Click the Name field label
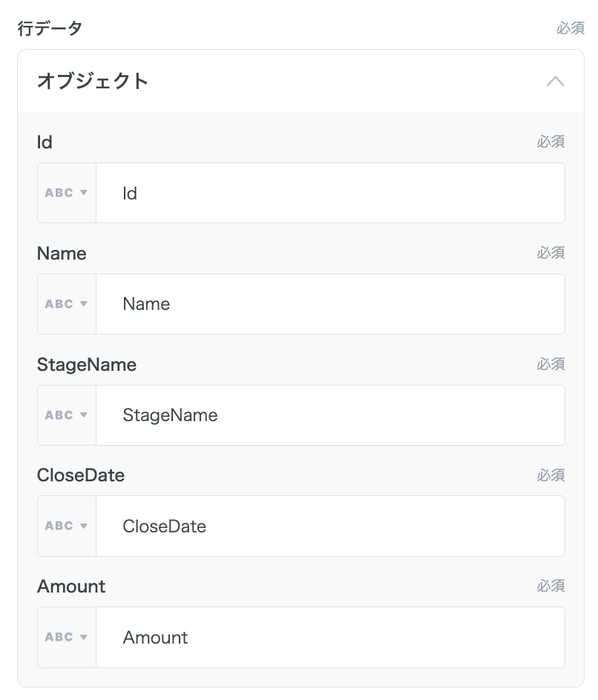This screenshot has height=700, width=598. [62, 254]
